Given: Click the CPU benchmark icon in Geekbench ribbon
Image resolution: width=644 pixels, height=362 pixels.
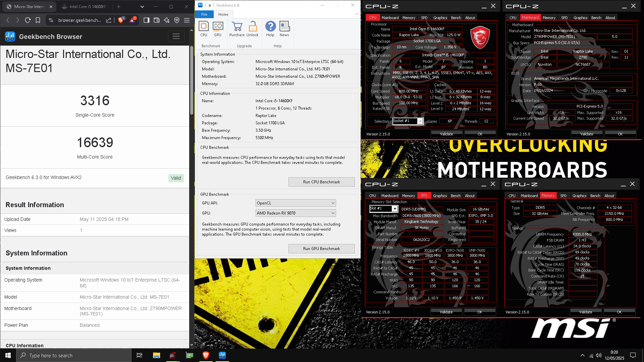Looking at the screenshot, I should [x=204, y=29].
